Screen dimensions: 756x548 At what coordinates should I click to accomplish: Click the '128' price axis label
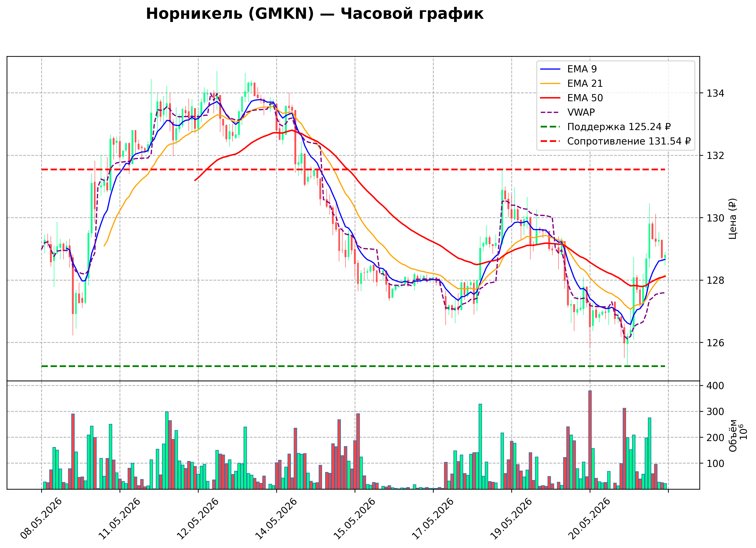coord(716,280)
